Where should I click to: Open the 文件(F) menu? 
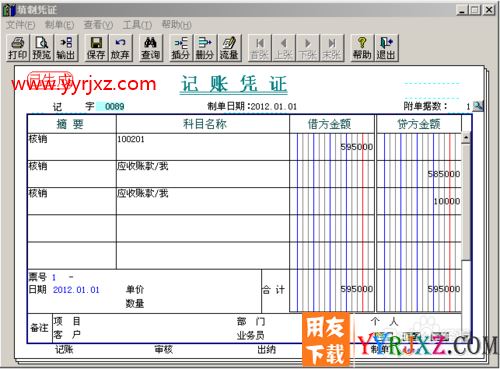pos(20,25)
